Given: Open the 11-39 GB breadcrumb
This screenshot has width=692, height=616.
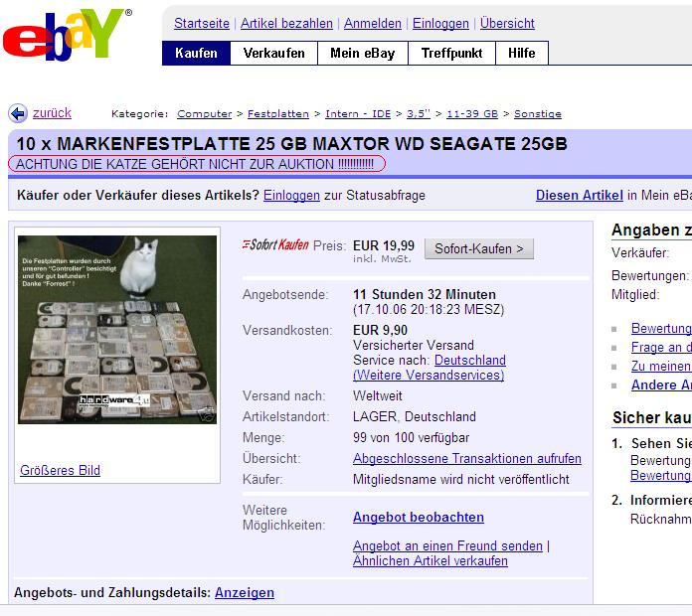Looking at the screenshot, I should (x=472, y=114).
